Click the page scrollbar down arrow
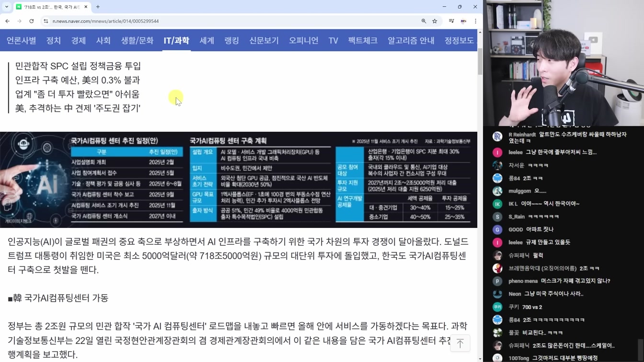644x362 pixels. [480, 359]
